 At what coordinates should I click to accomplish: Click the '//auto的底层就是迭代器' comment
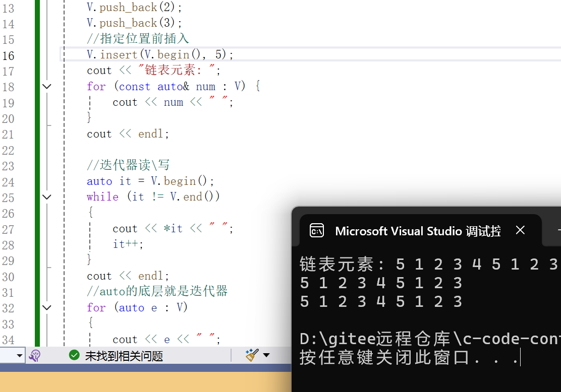(x=157, y=291)
